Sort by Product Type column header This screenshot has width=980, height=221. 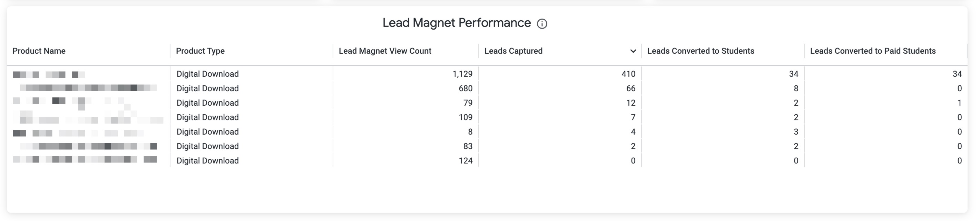200,51
